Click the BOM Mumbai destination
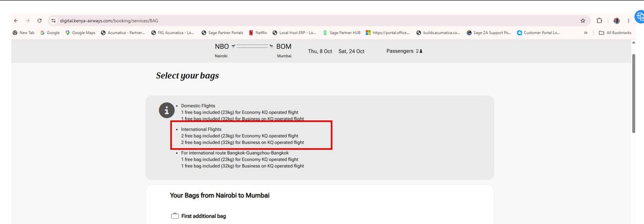Viewport: 644px width, 224px height. pos(284,50)
